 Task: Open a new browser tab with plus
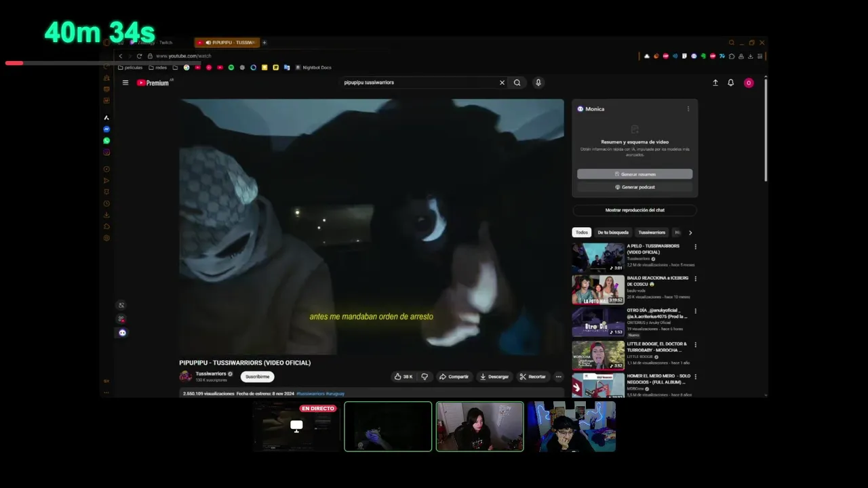pos(264,43)
